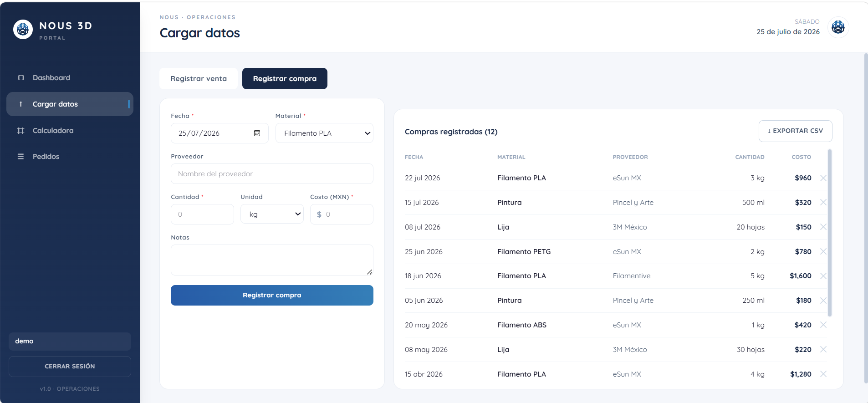Open the Material dropdown showing Filamento PLA
This screenshot has height=403, width=868.
(324, 133)
